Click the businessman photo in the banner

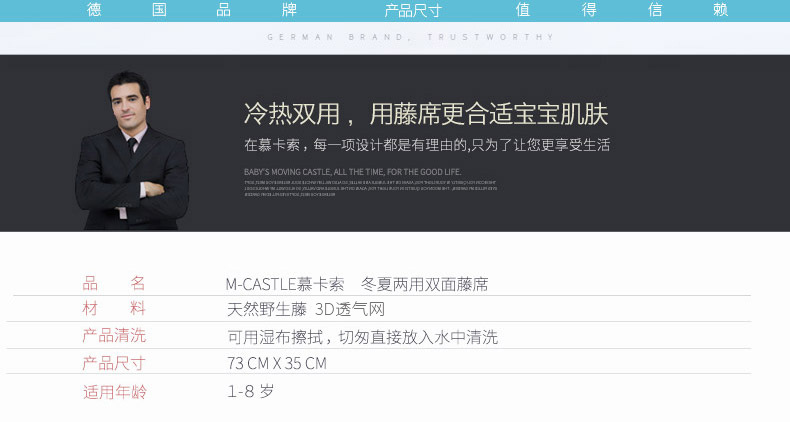(x=131, y=148)
